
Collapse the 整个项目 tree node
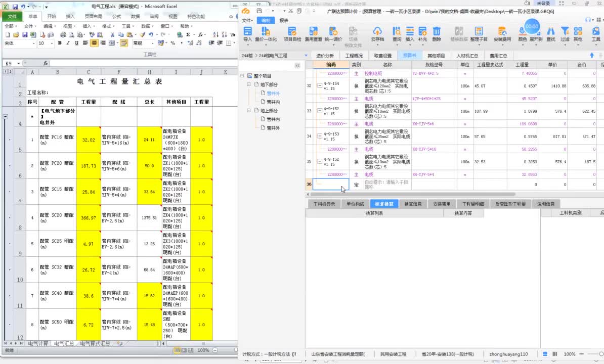[x=242, y=76]
